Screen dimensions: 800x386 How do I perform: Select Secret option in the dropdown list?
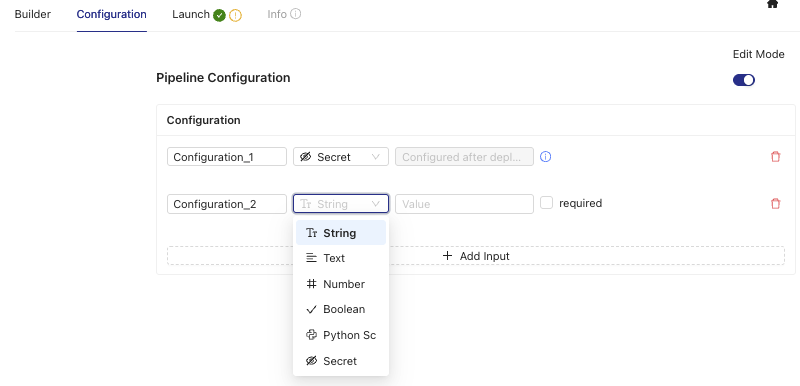341,361
